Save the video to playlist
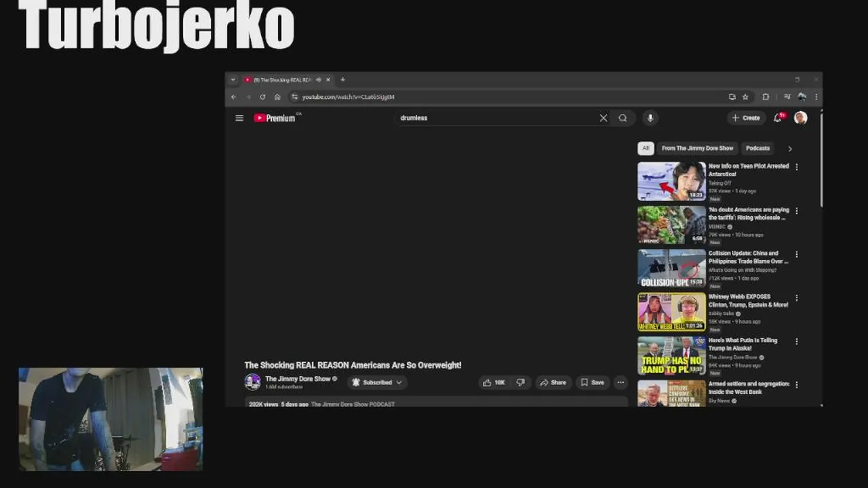The height and width of the screenshot is (488, 868). click(x=592, y=382)
